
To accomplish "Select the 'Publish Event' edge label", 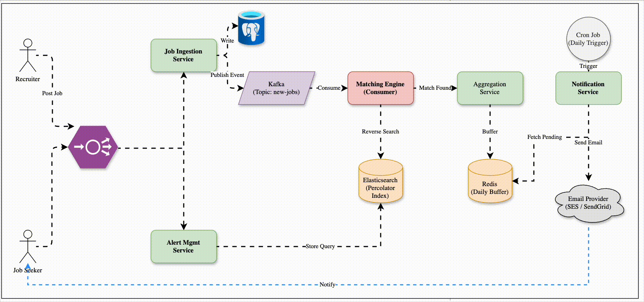I will pos(227,75).
